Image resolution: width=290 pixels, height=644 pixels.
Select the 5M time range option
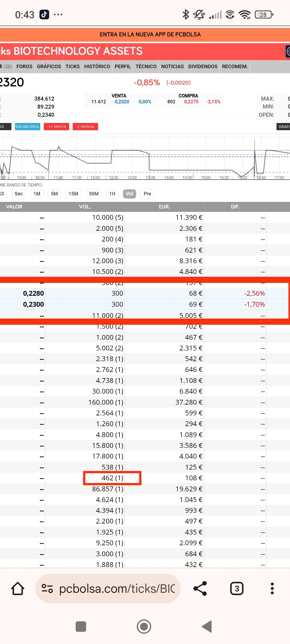(x=54, y=194)
